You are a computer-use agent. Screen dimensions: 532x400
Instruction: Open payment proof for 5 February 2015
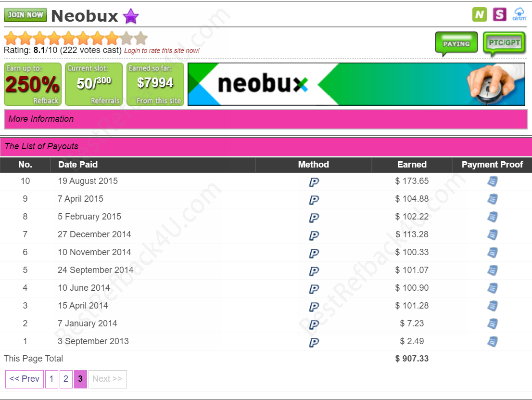click(x=492, y=217)
